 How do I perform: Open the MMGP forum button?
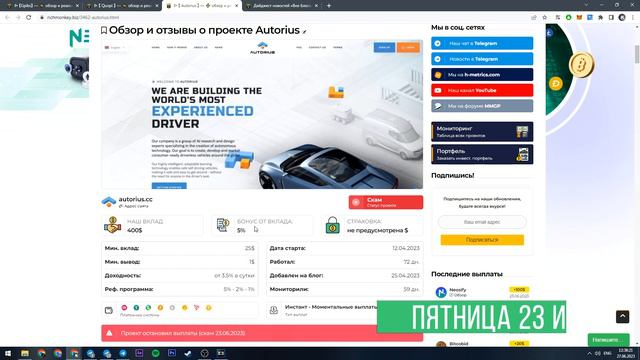click(482, 106)
